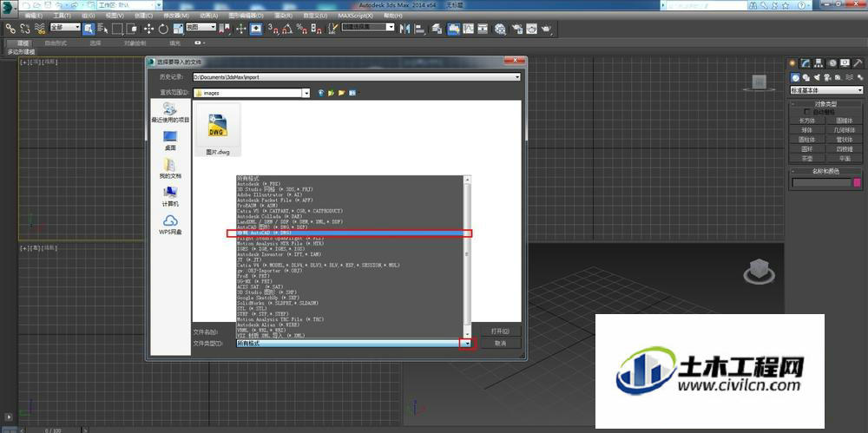This screenshot has height=433, width=868.
Task: Go to 桌面 in dialog sidebar
Action: pos(170,140)
